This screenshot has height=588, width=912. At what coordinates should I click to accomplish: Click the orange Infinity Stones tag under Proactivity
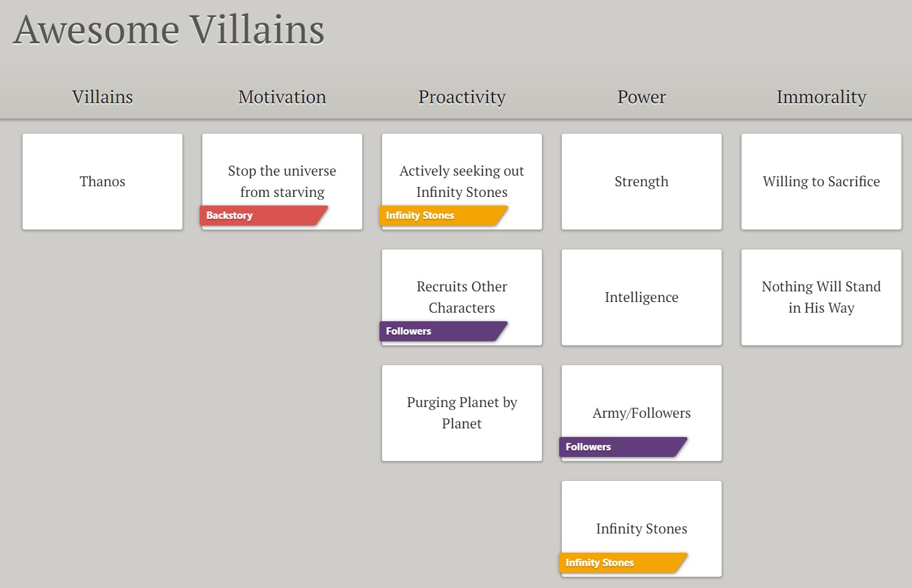tap(443, 216)
